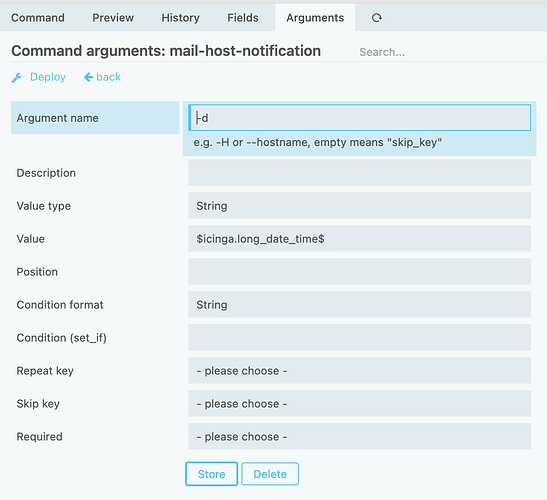Click the Argument name input field
Image resolution: width=547 pixels, height=500 pixels.
tap(359, 118)
